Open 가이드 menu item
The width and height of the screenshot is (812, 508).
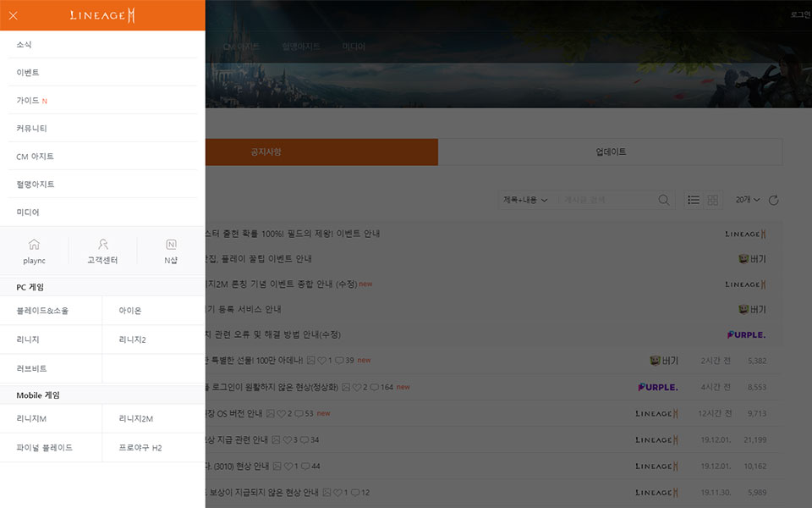click(x=29, y=100)
